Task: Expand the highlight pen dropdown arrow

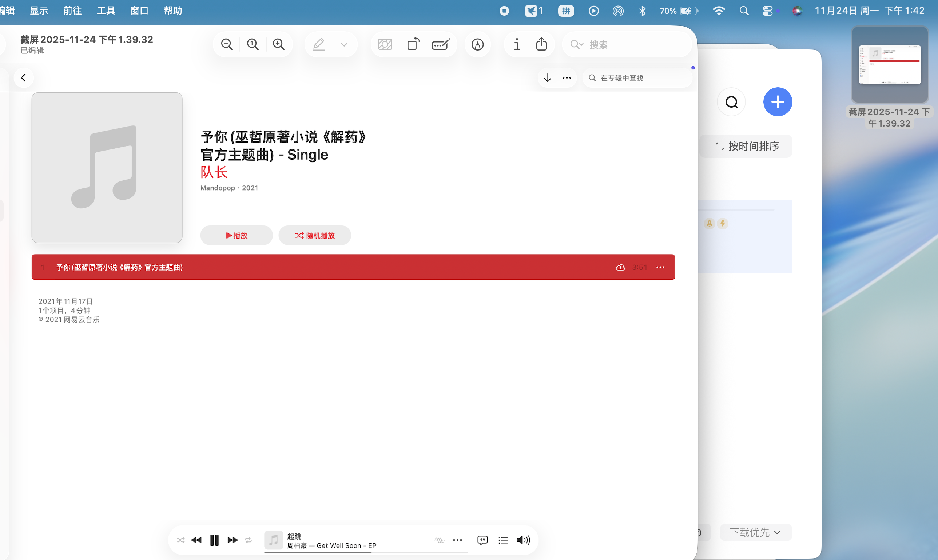Action: tap(344, 44)
